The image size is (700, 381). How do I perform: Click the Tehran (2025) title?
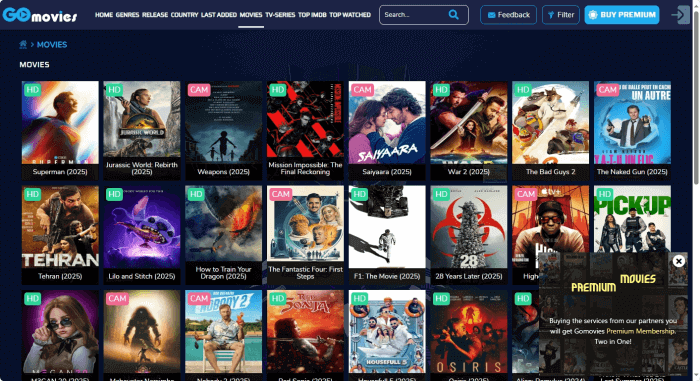(60, 276)
